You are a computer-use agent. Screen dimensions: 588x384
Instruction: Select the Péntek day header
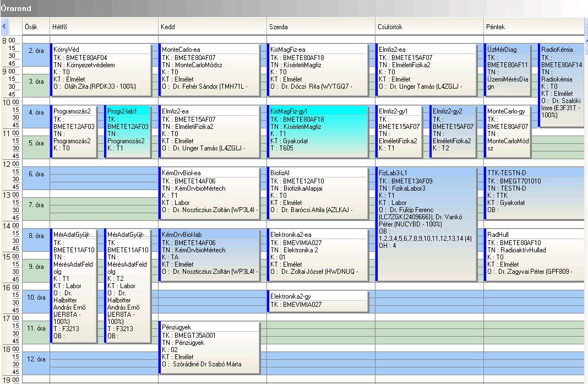(x=533, y=26)
